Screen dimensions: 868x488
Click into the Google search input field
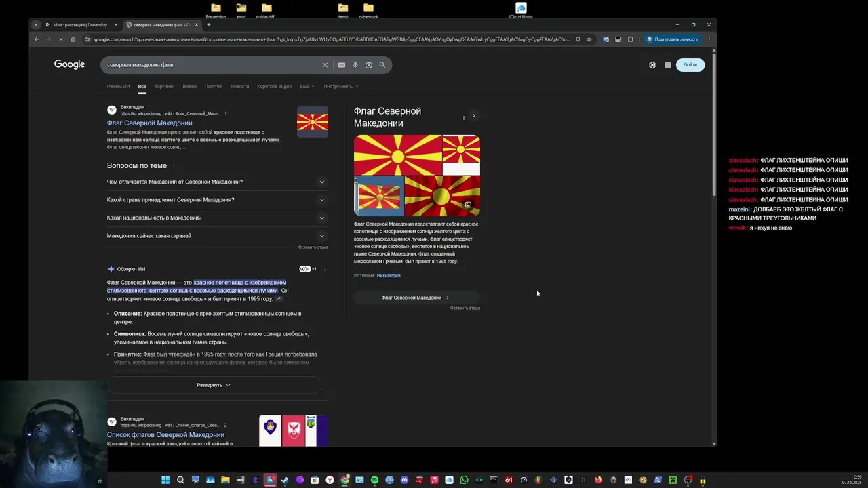click(213, 65)
